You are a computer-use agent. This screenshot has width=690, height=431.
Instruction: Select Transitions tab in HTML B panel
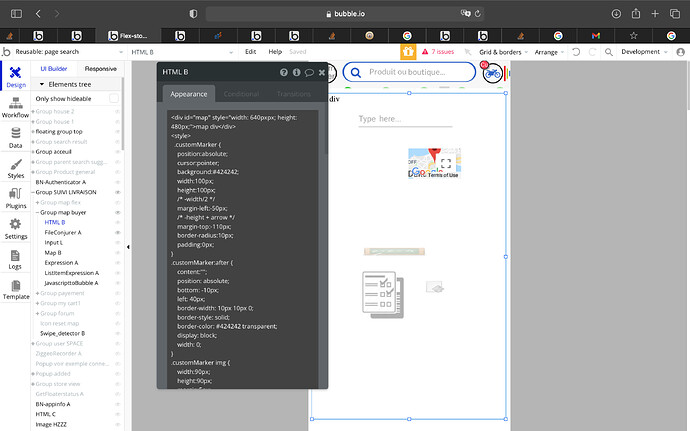294,94
